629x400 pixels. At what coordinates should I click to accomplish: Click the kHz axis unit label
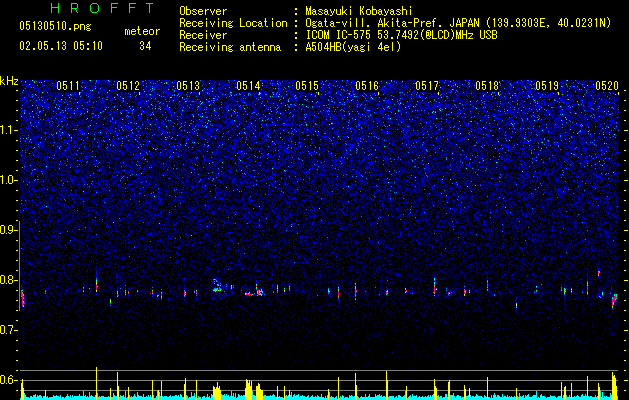coord(9,81)
